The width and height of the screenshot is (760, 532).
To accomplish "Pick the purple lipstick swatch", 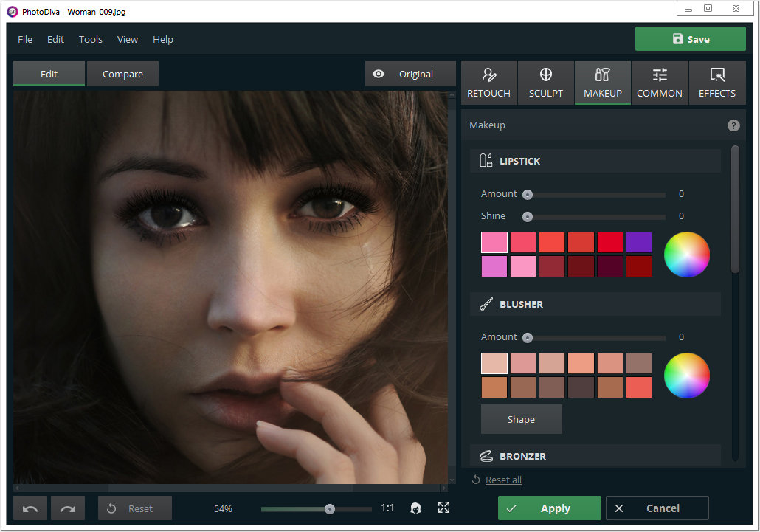I will (638, 242).
